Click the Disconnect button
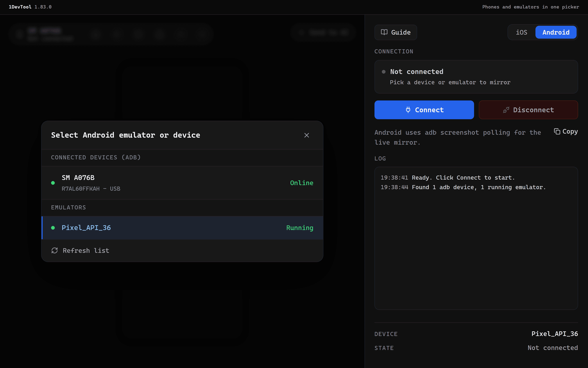Image resolution: width=588 pixels, height=368 pixels. coord(528,110)
